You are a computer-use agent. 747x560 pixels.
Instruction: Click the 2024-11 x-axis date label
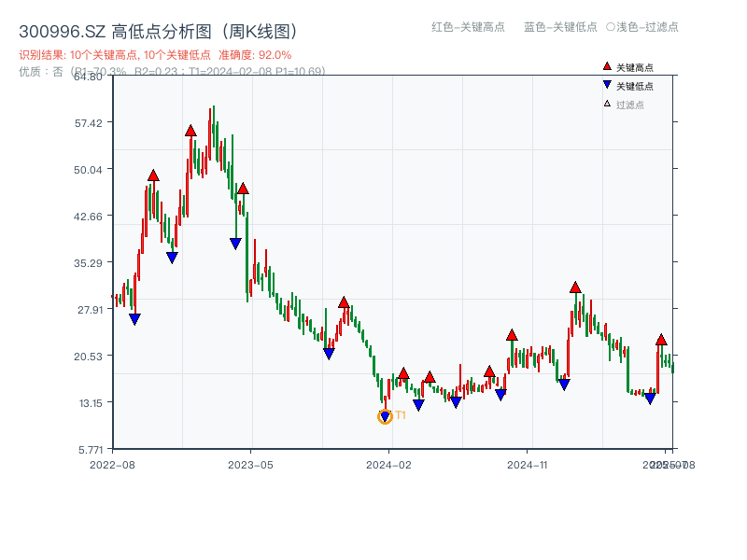527,465
